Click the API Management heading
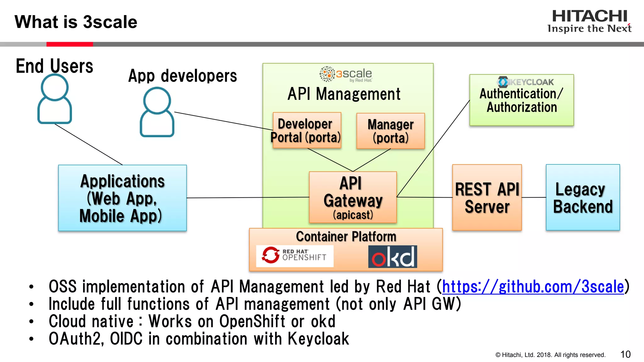 (344, 94)
